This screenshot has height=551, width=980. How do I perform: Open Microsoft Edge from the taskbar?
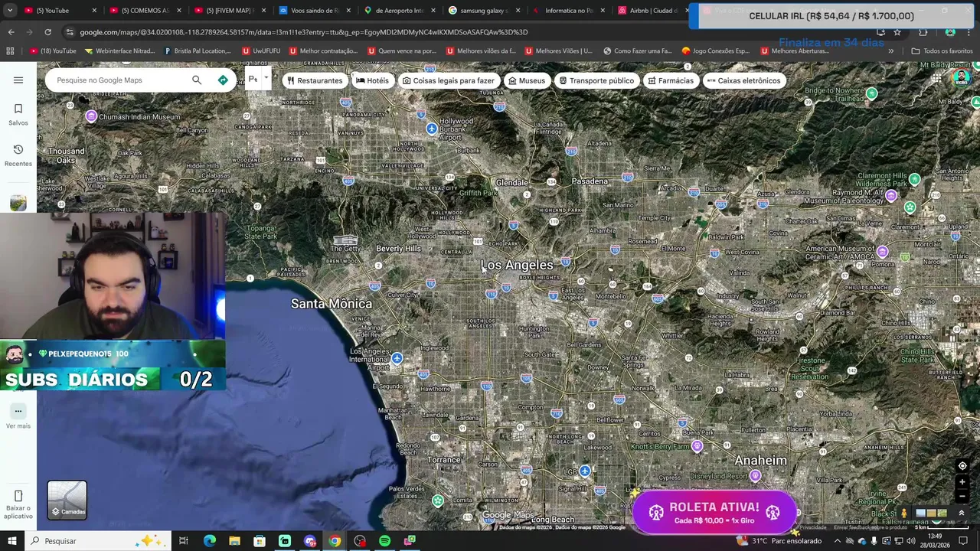[x=209, y=541]
